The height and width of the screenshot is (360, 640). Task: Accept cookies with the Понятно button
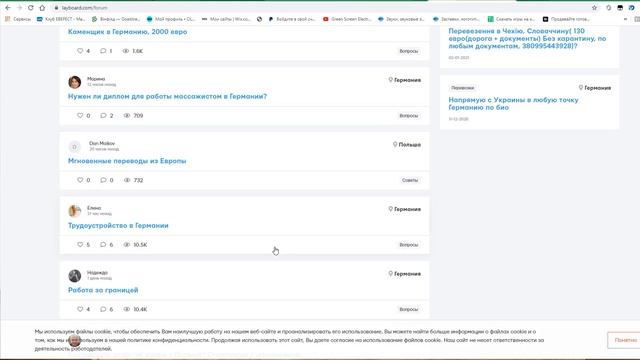coord(624,340)
